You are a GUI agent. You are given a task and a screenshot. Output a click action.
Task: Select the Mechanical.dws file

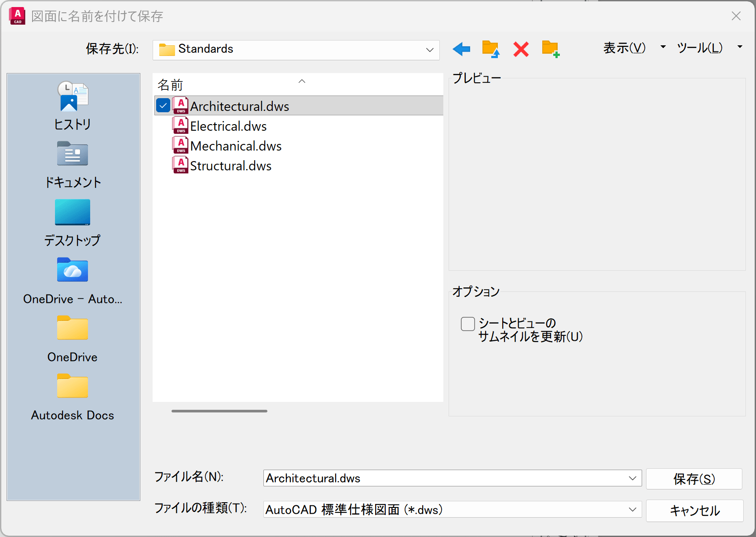[x=236, y=146]
